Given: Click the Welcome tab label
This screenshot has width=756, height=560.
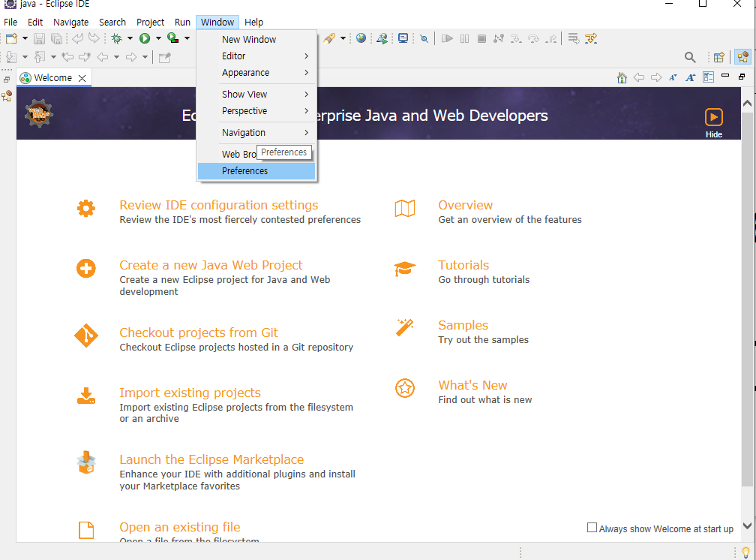Looking at the screenshot, I should [52, 78].
